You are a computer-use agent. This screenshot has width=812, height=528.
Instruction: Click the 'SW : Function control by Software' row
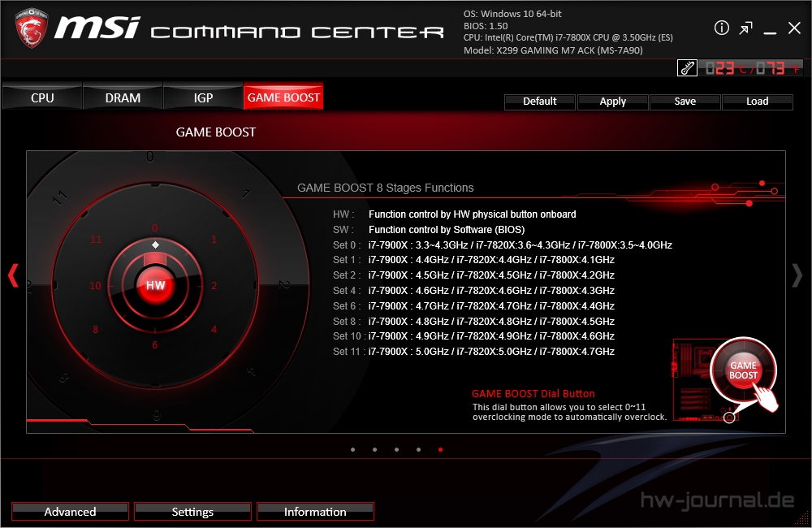(x=429, y=230)
